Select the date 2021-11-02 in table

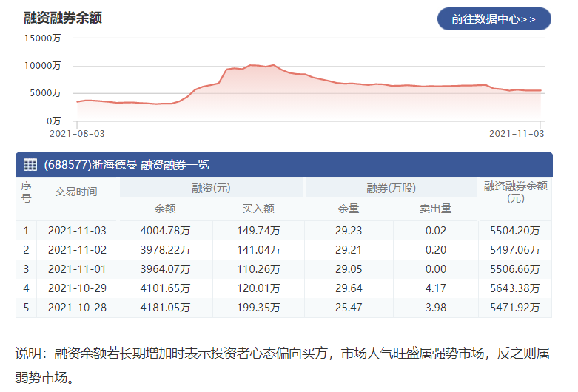(x=77, y=250)
